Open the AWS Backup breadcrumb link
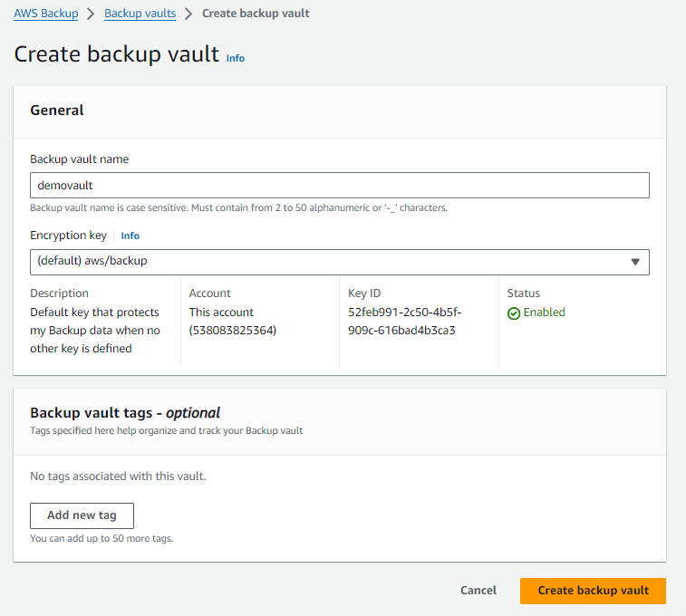The width and height of the screenshot is (686, 616). point(46,14)
